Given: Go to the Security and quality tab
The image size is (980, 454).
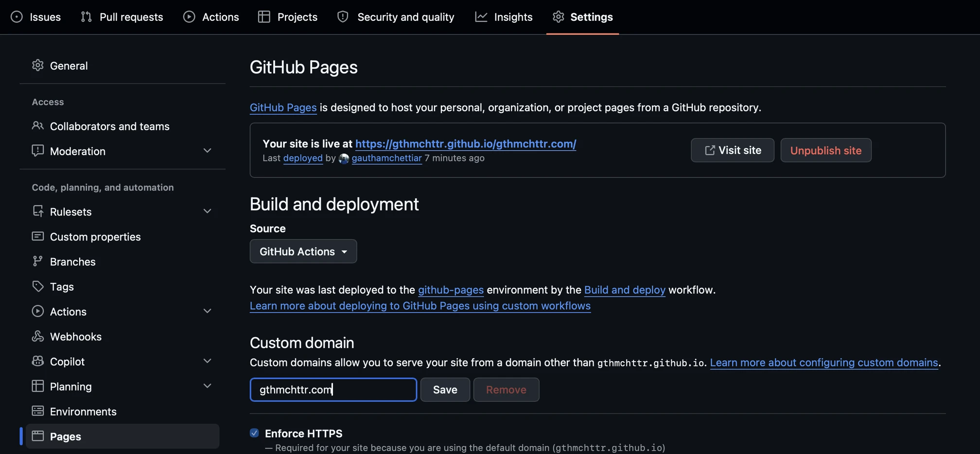Looking at the screenshot, I should click(396, 17).
